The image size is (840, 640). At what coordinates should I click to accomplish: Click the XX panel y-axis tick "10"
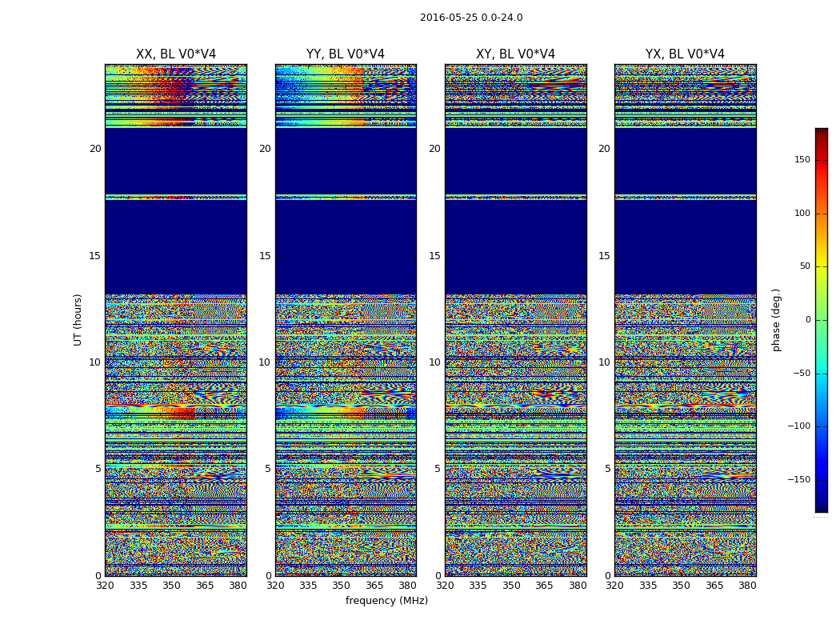click(x=95, y=362)
